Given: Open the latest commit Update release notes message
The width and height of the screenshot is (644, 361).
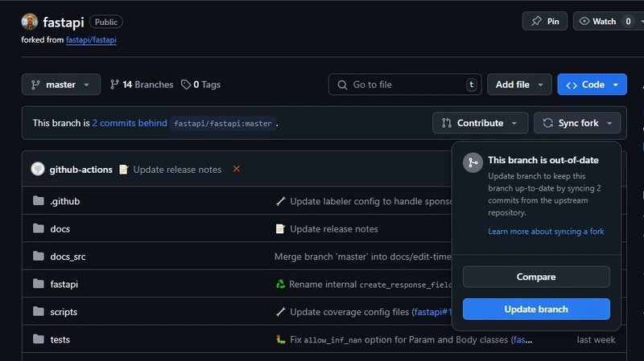Looking at the screenshot, I should point(177,170).
